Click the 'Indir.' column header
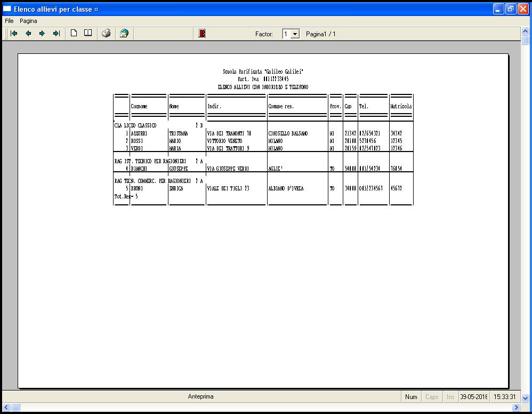The height and width of the screenshot is (414, 532). (214, 106)
